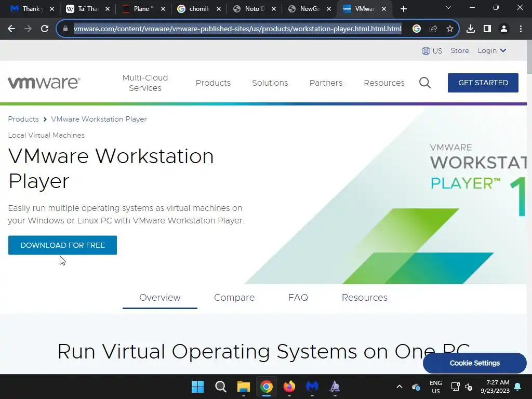The height and width of the screenshot is (399, 532).
Task: Click Products breadcrumb link
Action: [23, 119]
